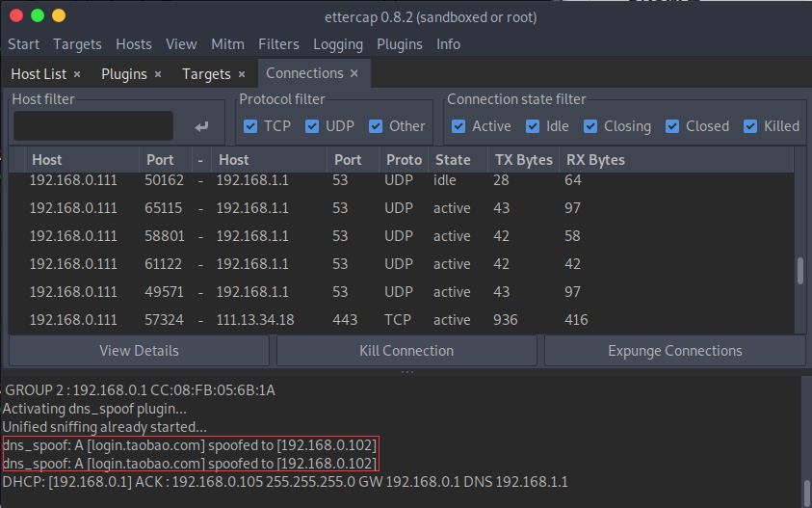
Task: Toggle the Other protocol checkbox
Action: pos(376,126)
